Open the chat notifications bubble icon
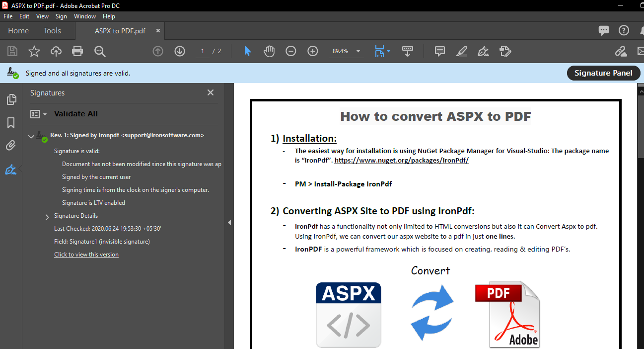Screen dimensions: 644x349 click(x=604, y=30)
